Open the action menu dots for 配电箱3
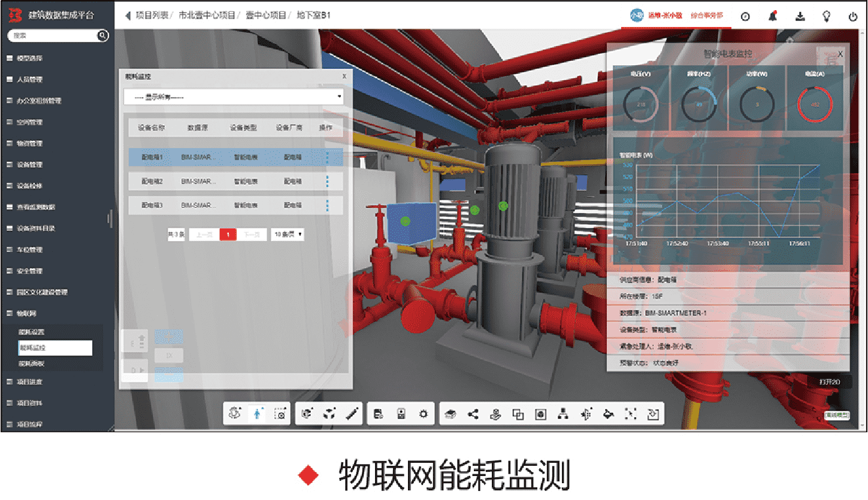The height and width of the screenshot is (500, 868). [x=327, y=205]
